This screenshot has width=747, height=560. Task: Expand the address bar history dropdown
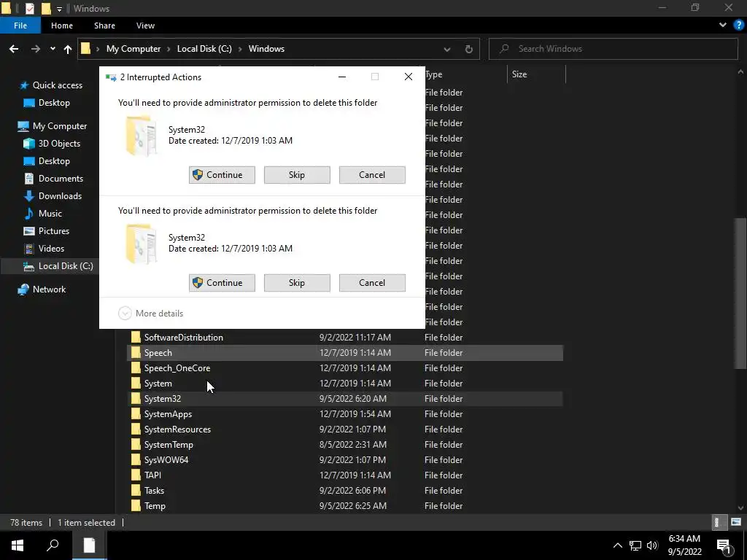point(447,49)
